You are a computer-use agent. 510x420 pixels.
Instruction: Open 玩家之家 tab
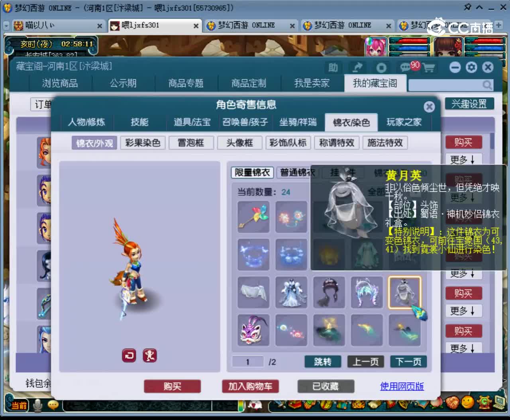(404, 122)
